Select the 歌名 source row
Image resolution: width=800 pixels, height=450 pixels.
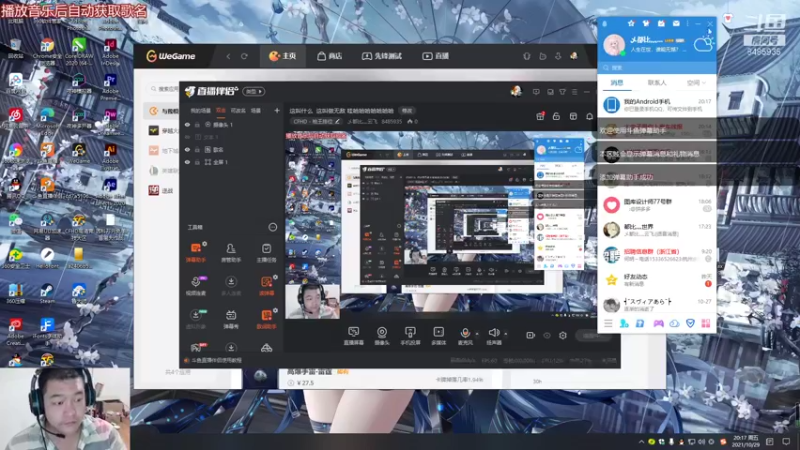(x=232, y=149)
